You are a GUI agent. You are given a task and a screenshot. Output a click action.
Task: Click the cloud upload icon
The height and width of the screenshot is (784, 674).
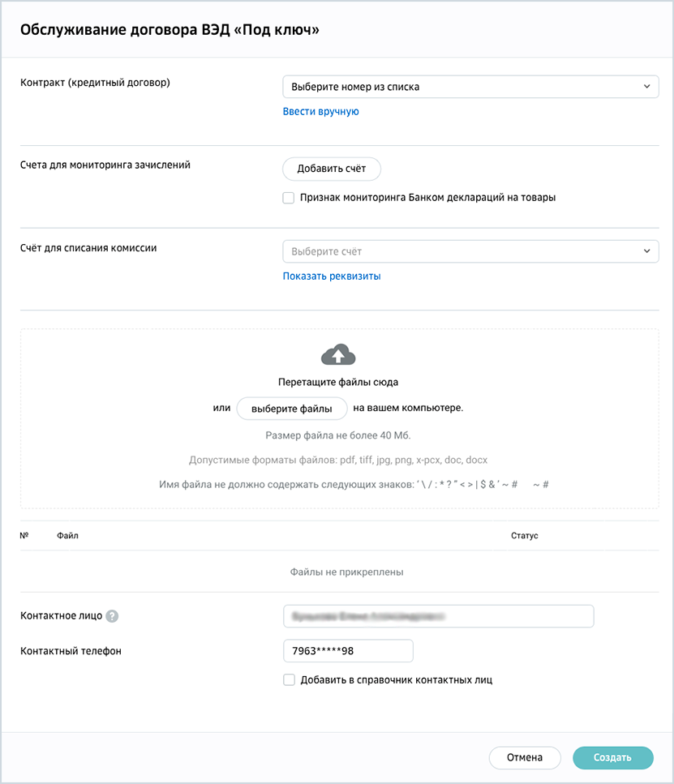338,354
